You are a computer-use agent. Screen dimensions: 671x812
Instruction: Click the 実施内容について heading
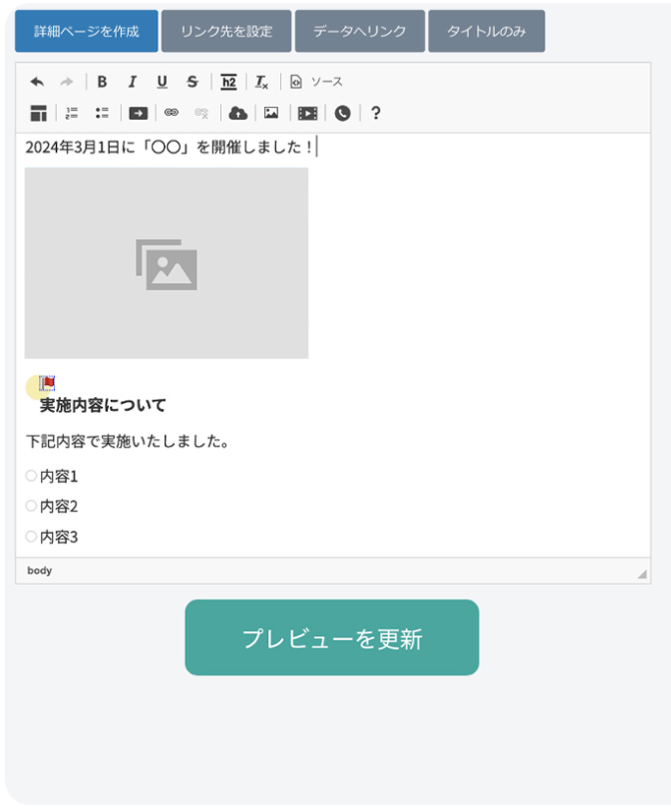(103, 405)
